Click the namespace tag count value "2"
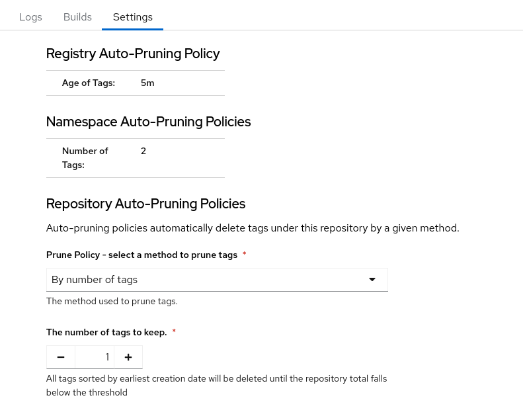 [x=143, y=151]
